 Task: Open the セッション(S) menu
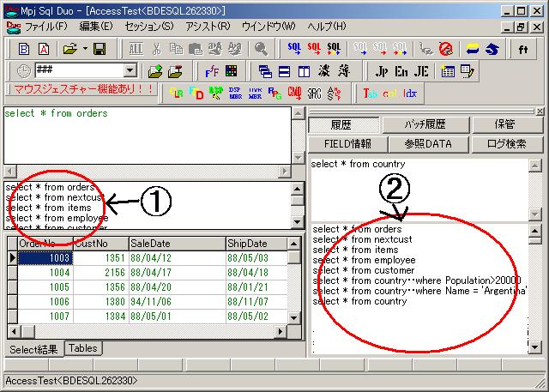coord(149,27)
